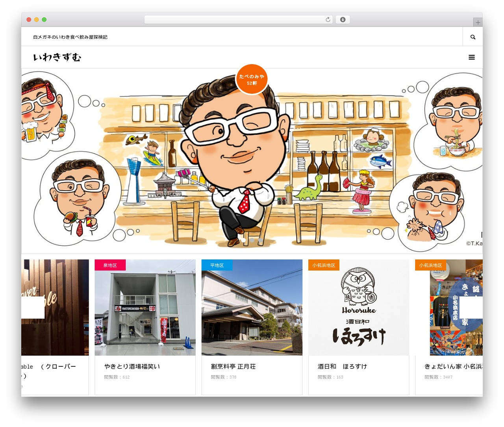The height and width of the screenshot is (427, 504).
Task: Select the third hero slider dot
Action: point(260,240)
